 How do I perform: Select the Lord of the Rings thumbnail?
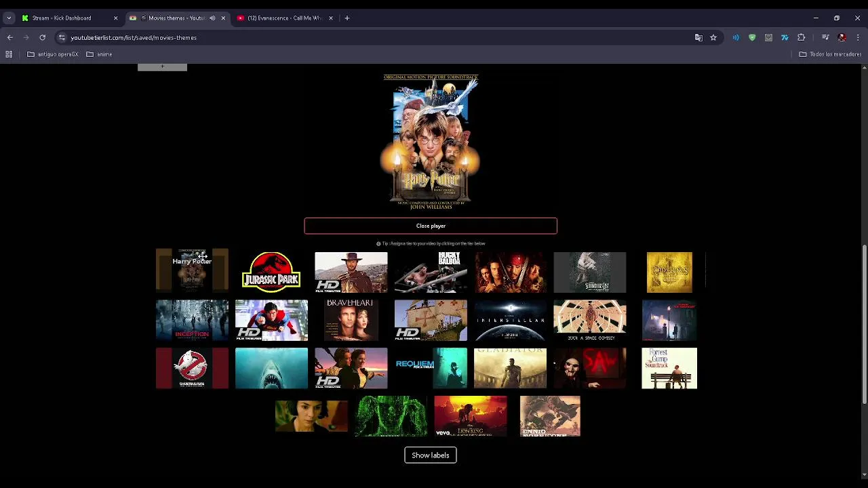(669, 272)
